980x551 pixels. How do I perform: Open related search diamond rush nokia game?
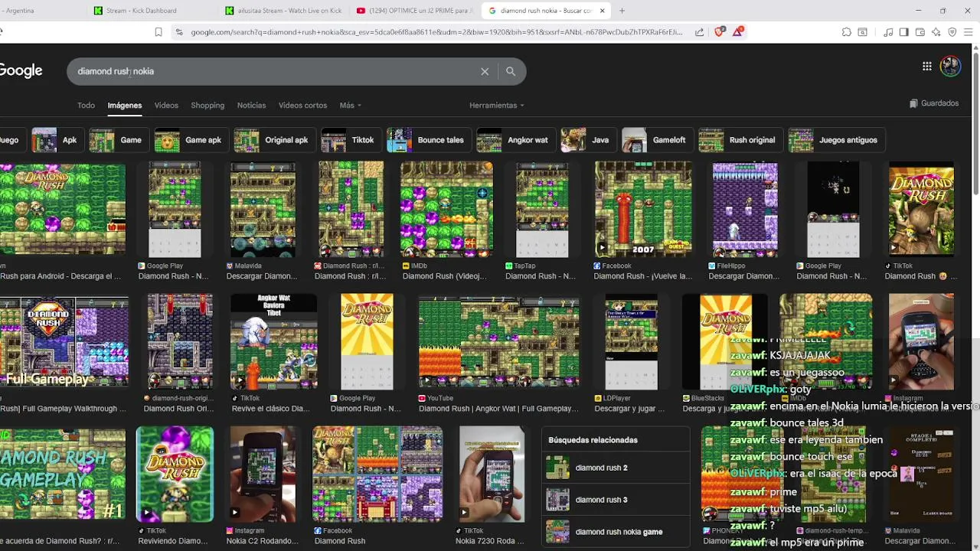pyautogui.click(x=616, y=532)
